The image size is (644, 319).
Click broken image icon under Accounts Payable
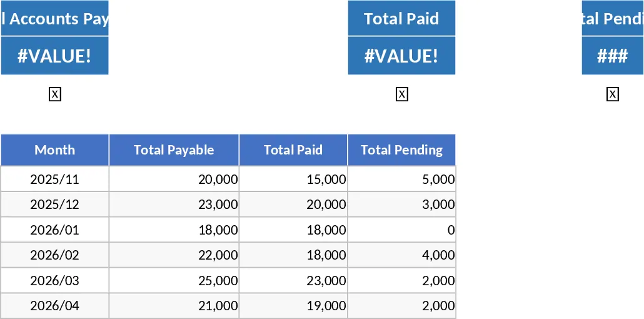[54, 94]
